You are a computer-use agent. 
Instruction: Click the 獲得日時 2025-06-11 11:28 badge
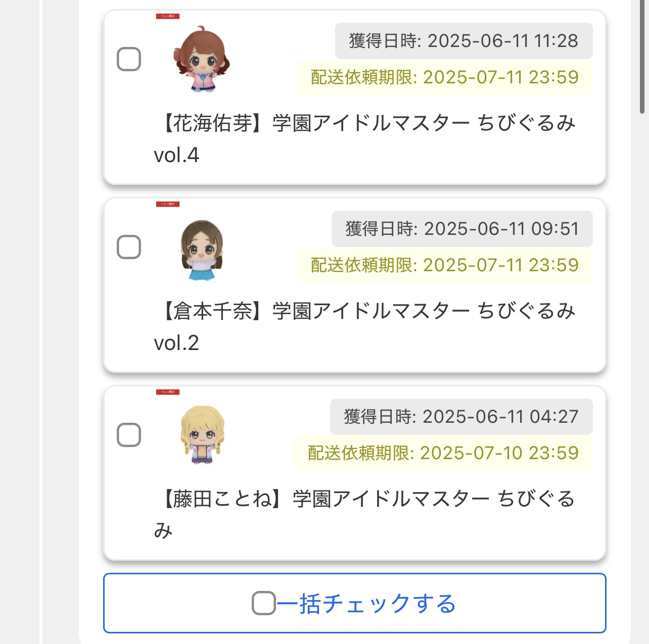pyautogui.click(x=463, y=41)
